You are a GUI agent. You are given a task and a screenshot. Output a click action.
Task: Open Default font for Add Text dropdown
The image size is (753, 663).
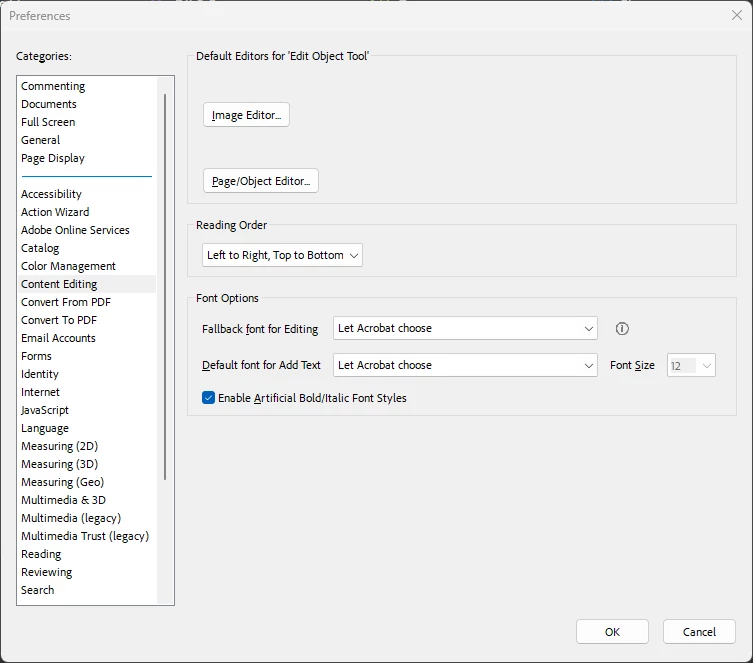coord(465,365)
